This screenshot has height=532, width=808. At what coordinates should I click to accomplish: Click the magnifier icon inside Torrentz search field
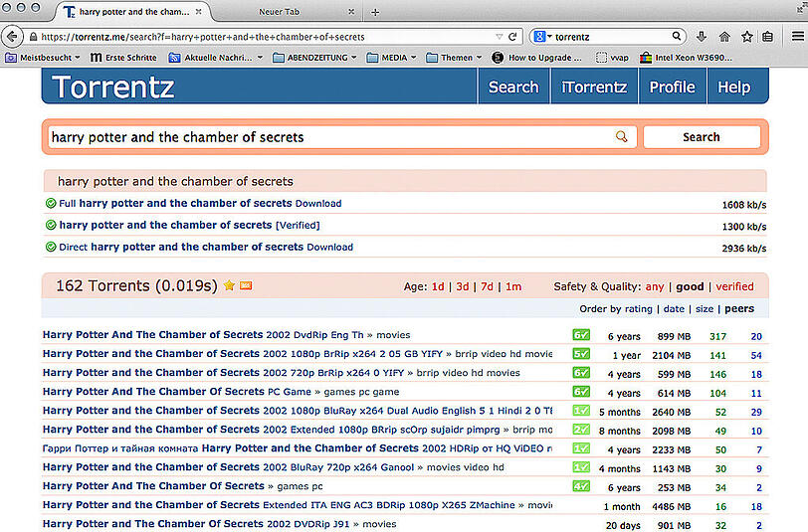pyautogui.click(x=622, y=136)
